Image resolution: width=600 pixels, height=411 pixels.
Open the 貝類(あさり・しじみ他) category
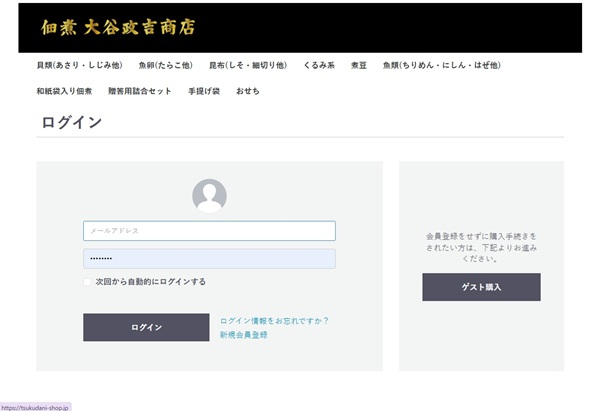tap(79, 66)
